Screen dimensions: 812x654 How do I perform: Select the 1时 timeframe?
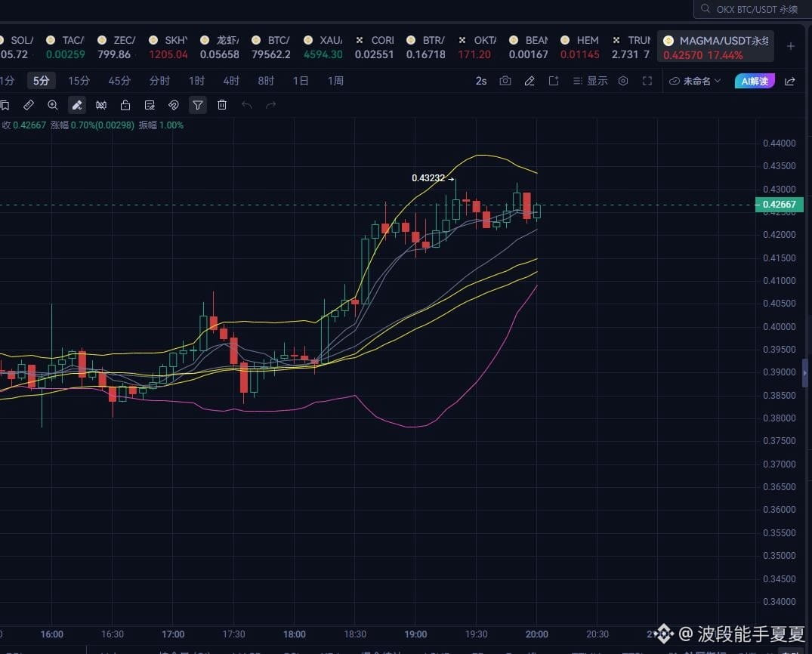pos(197,81)
